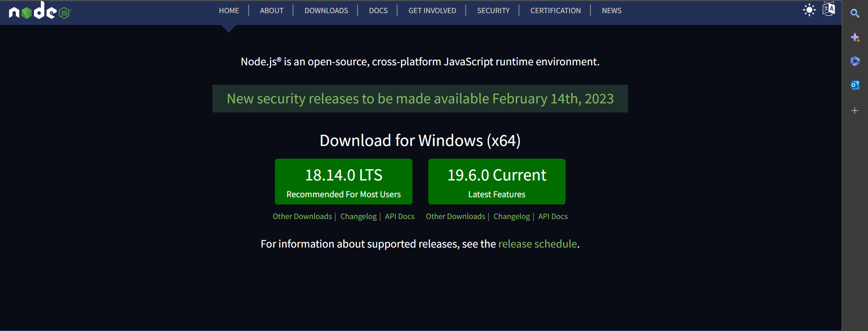Click the Node.js runtime environment description text
The image size is (868, 331).
click(420, 62)
